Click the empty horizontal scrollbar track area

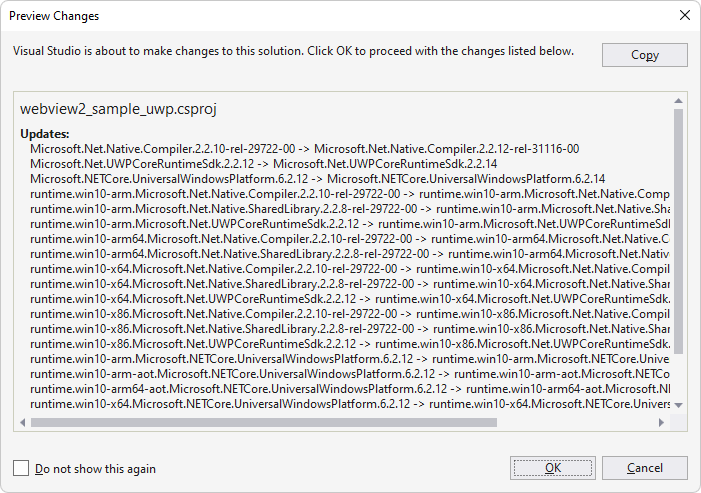point(576,422)
